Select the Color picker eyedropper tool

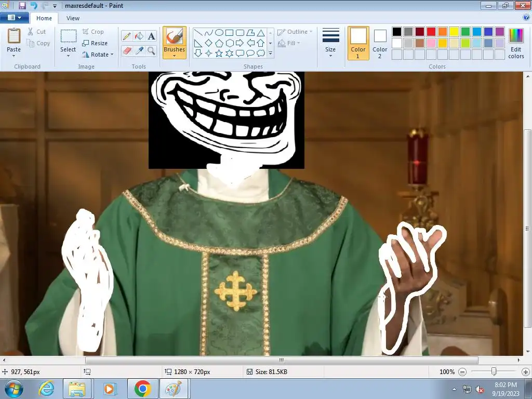(139, 51)
